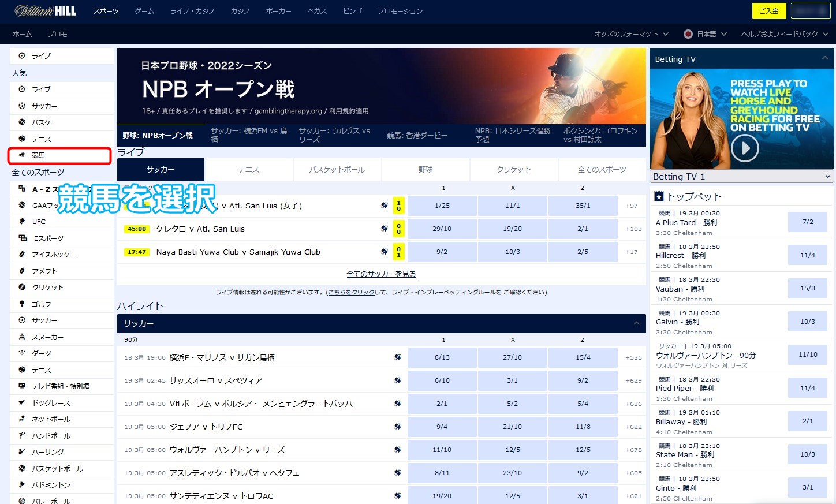Image resolution: width=836 pixels, height=504 pixels.
Task: Click the 7/2 odds for A Plus Tard
Action: tap(808, 222)
